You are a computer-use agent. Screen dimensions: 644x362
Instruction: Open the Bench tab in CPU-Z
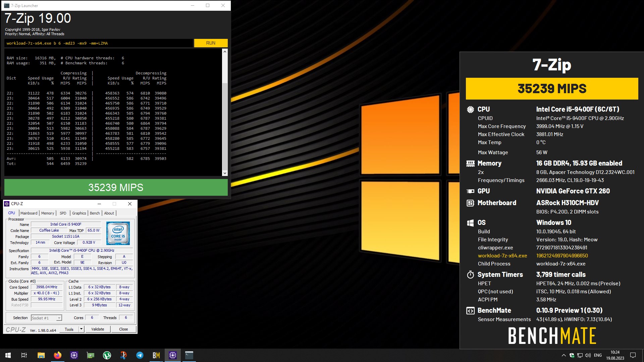[95, 213]
